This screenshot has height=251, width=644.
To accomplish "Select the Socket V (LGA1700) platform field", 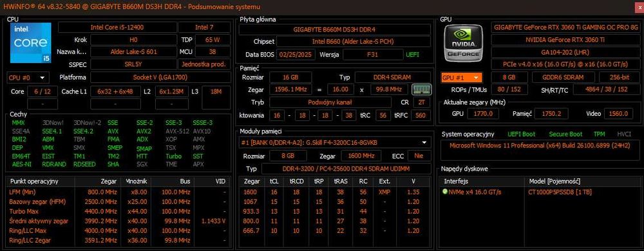I will [160, 77].
